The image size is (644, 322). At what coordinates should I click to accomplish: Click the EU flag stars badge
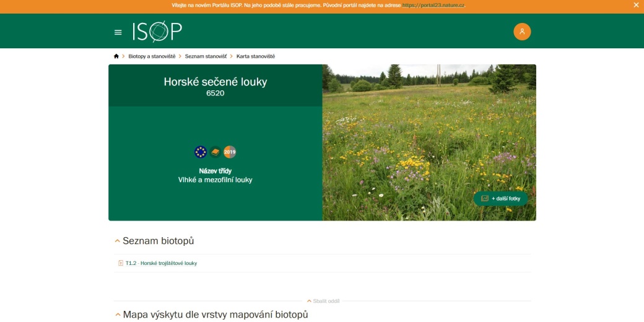pyautogui.click(x=201, y=152)
